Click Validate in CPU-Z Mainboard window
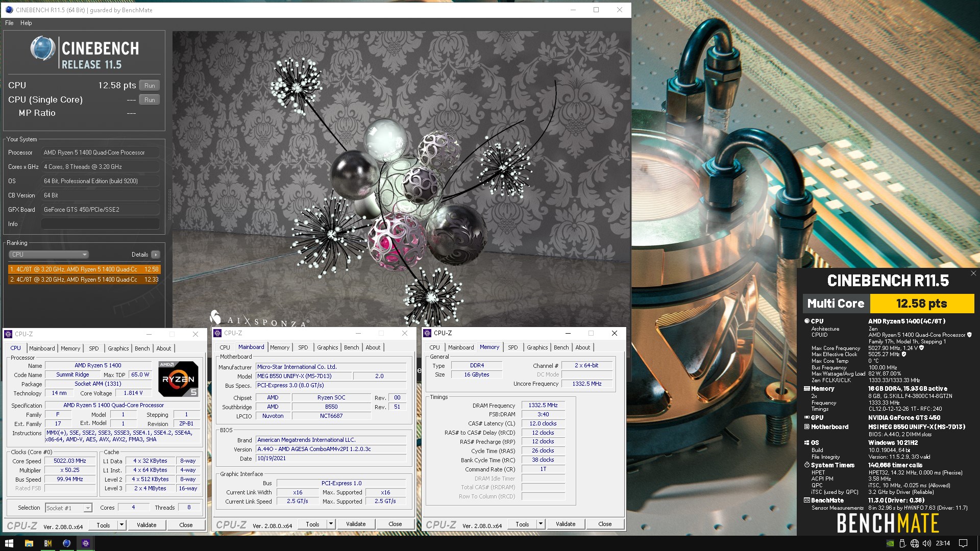 pos(356,524)
